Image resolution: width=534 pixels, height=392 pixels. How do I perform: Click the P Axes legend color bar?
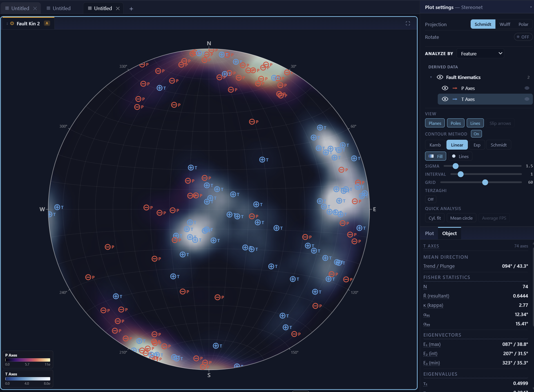pos(28,360)
